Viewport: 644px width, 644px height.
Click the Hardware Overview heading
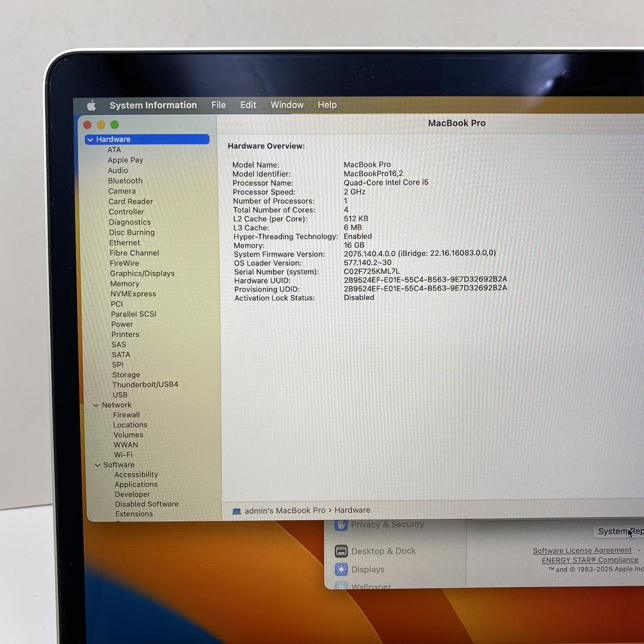pos(266,146)
